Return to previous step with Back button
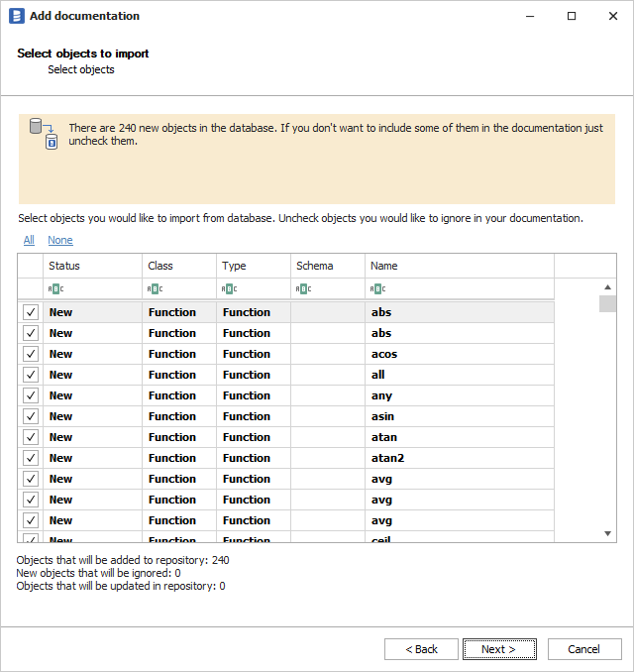This screenshot has width=634, height=672. (421, 649)
